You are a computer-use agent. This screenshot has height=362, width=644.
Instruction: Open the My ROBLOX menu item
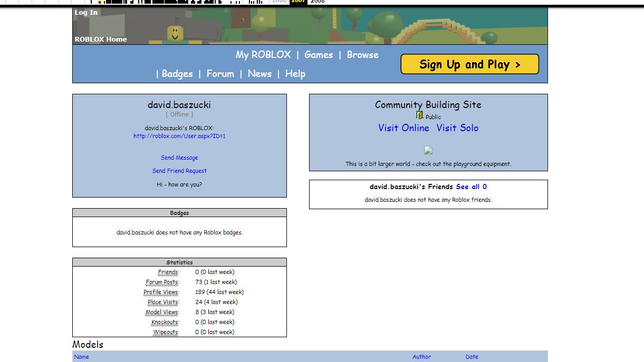263,55
